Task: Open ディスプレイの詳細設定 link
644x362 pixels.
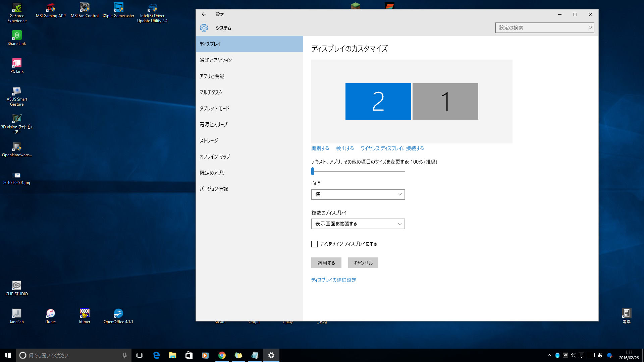Action: (x=334, y=280)
